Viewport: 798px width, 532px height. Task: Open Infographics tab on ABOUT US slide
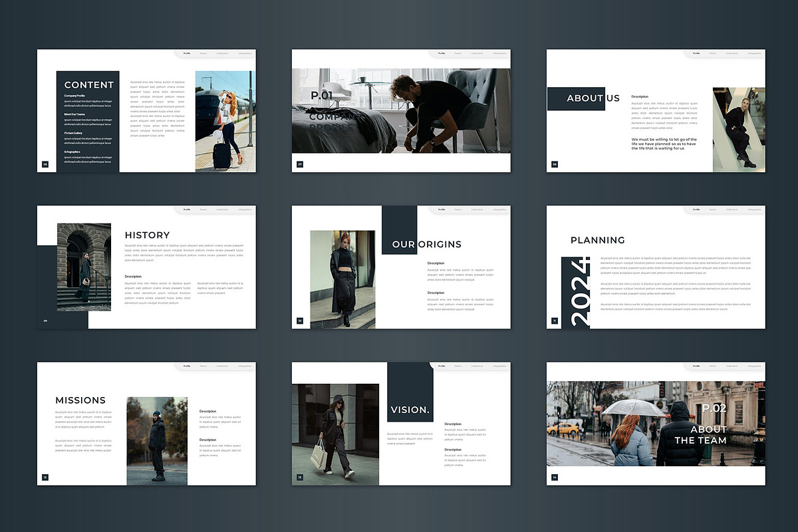point(754,53)
